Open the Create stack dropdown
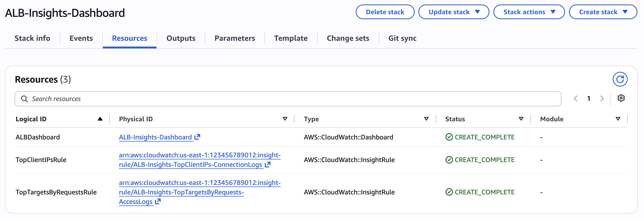This screenshot has width=644, height=221. pyautogui.click(x=603, y=12)
